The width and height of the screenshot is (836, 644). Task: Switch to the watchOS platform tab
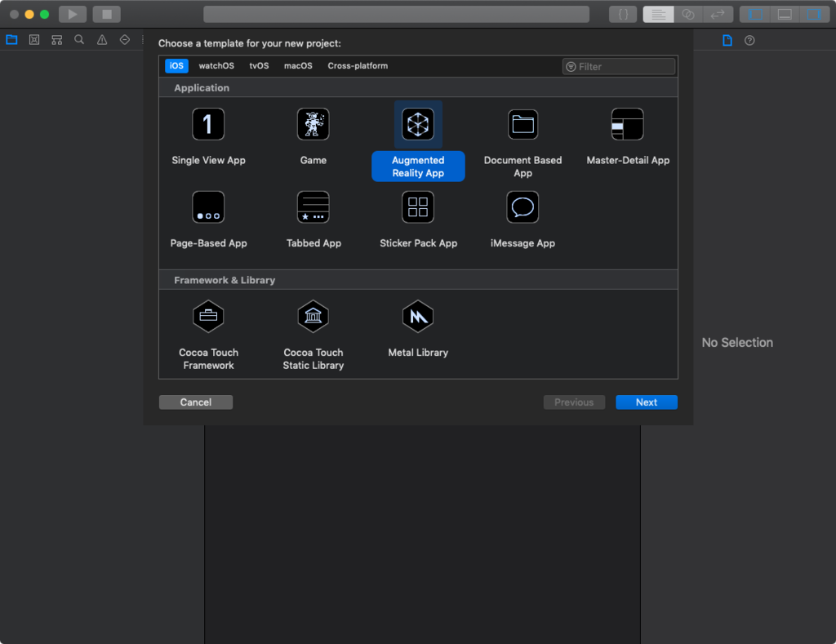[x=216, y=65]
